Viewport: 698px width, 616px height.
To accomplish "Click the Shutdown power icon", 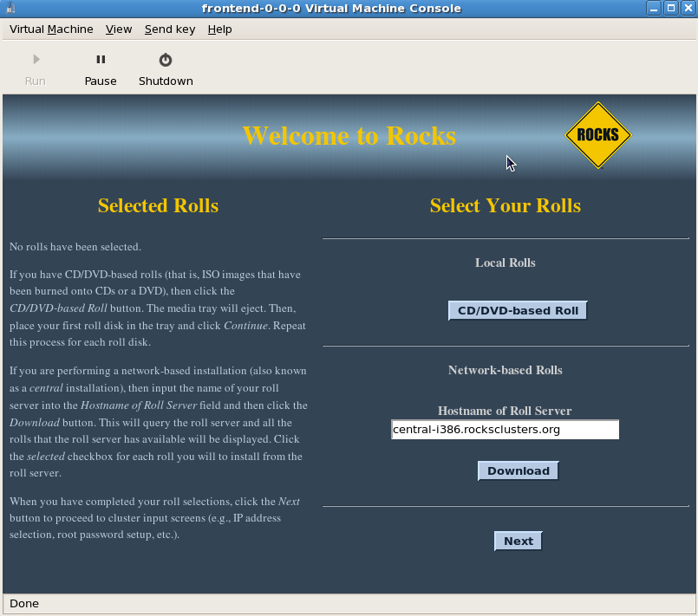I will (166, 60).
